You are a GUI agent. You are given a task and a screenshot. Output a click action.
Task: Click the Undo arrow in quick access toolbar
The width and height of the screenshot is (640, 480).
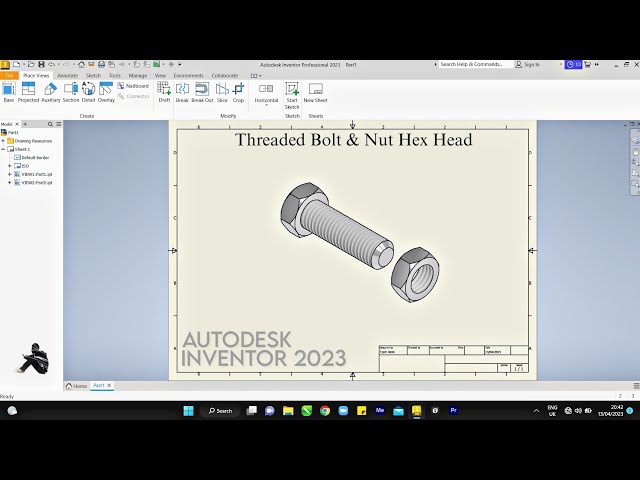(x=51, y=64)
